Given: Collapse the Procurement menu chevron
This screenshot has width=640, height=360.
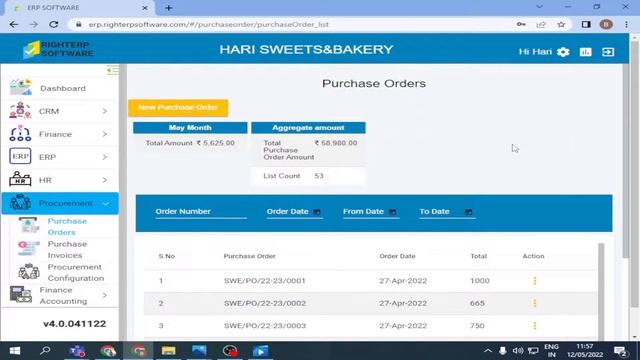Looking at the screenshot, I should point(106,203).
